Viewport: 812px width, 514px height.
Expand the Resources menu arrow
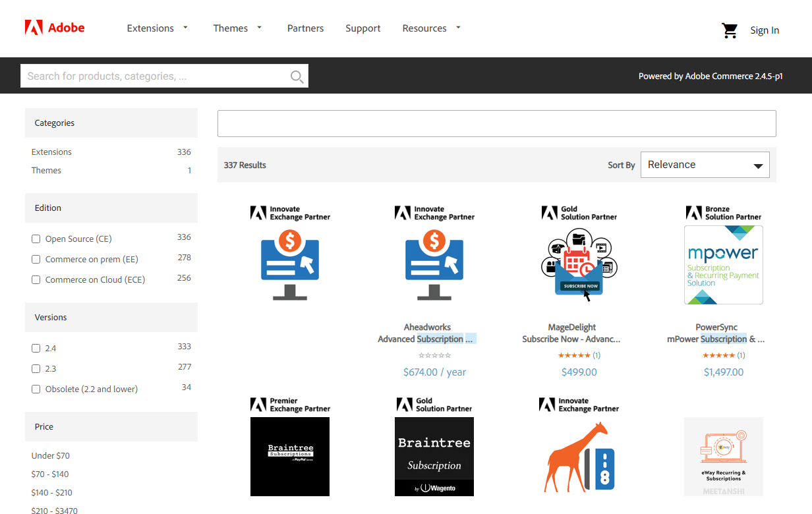tap(458, 28)
